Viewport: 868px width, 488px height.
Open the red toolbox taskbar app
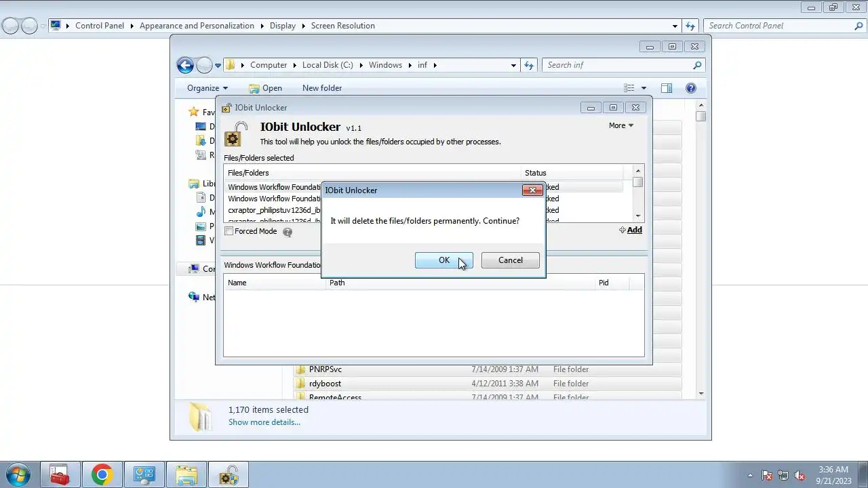[60, 475]
